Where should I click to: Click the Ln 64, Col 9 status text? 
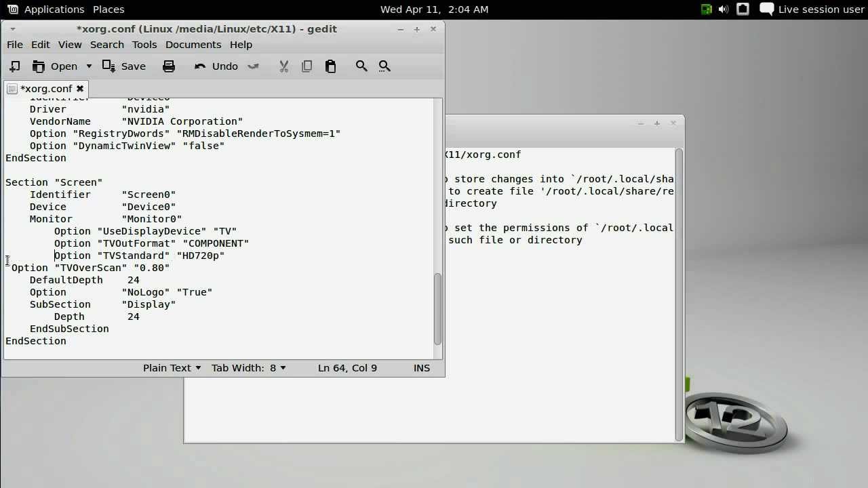(x=347, y=367)
